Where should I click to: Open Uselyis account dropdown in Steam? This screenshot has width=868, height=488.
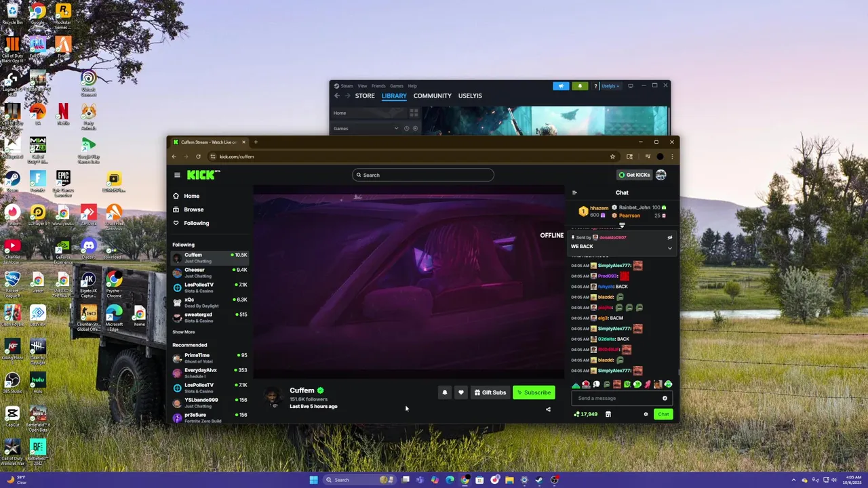point(610,86)
